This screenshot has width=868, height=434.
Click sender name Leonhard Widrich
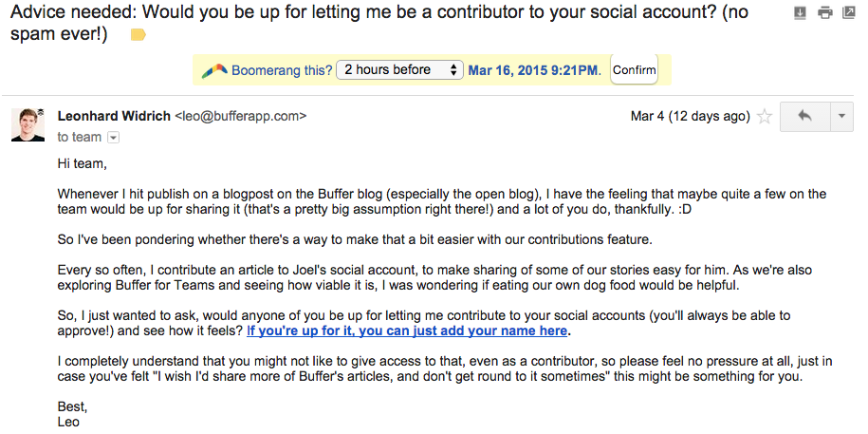(114, 117)
